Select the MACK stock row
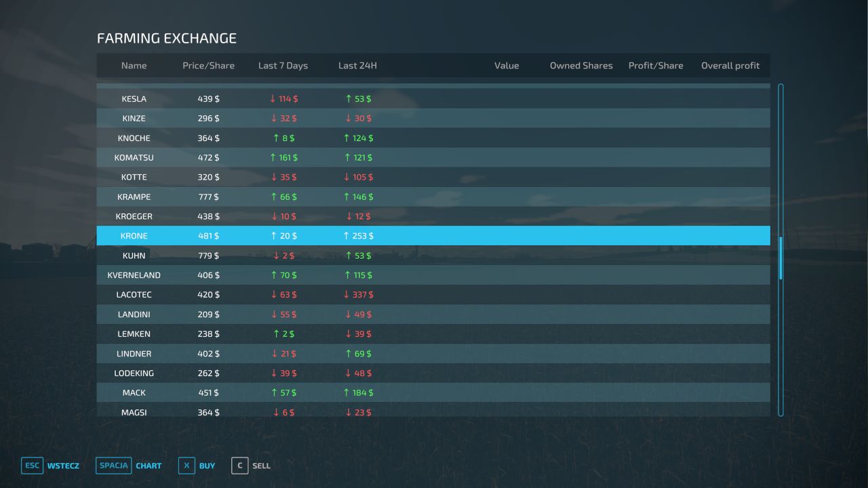This screenshot has width=868, height=488. 433,393
